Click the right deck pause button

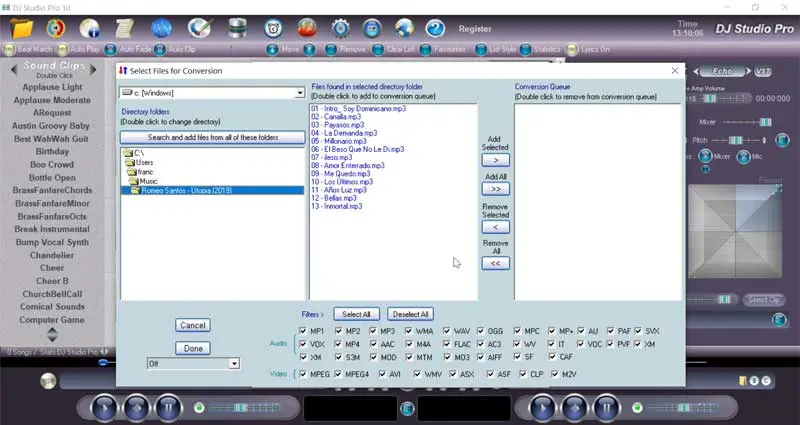(607, 408)
